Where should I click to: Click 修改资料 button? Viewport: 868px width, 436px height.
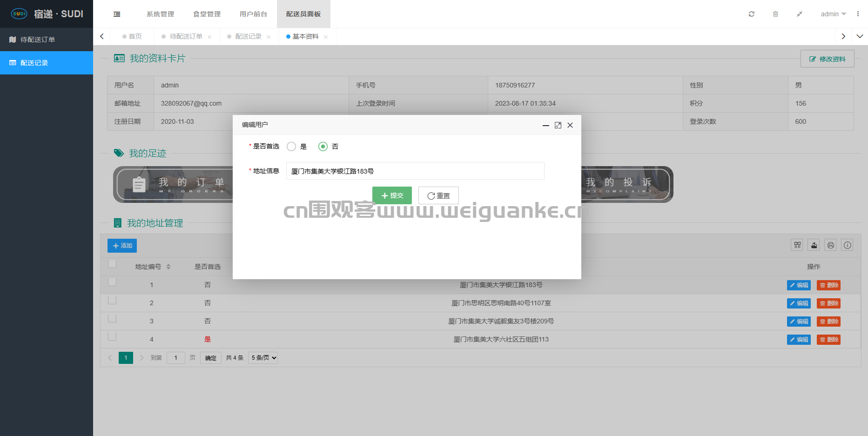827,59
